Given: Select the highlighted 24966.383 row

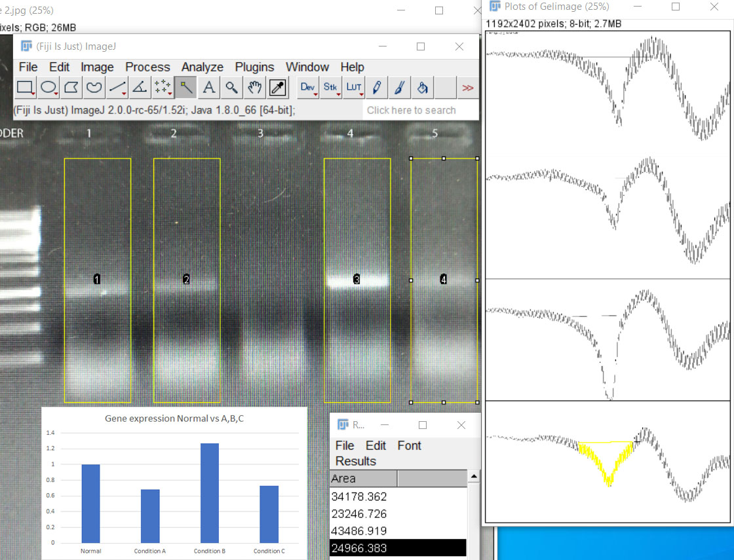Looking at the screenshot, I should pyautogui.click(x=398, y=548).
